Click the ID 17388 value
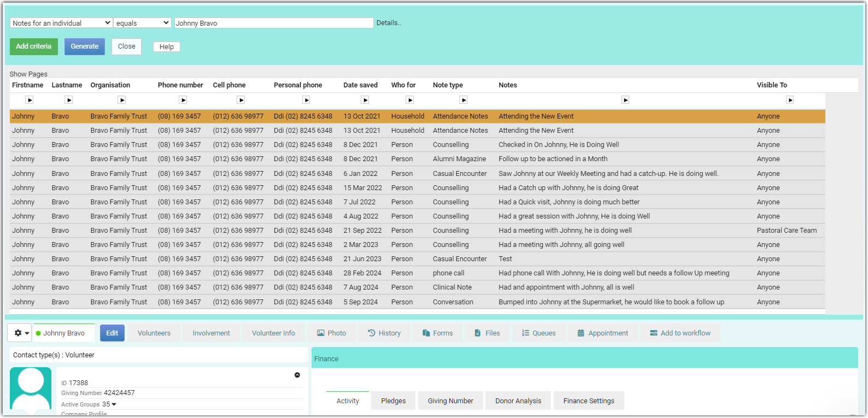This screenshot has width=868, height=418. click(x=78, y=383)
